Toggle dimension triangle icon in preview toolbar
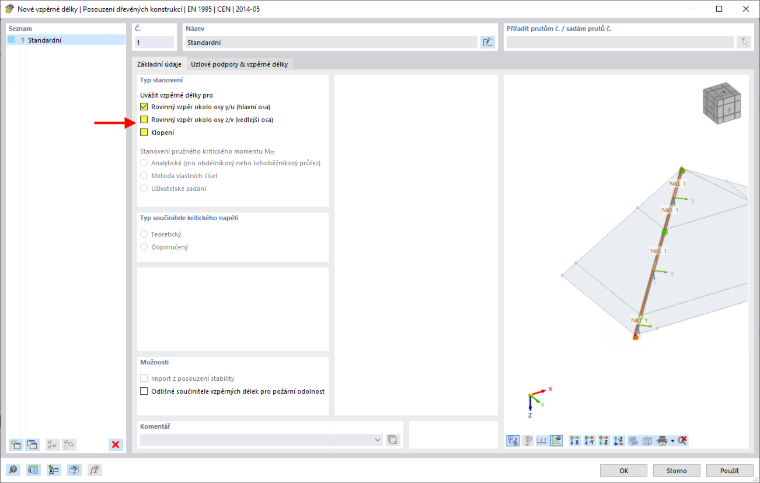This screenshot has width=760, height=483. pos(556,440)
